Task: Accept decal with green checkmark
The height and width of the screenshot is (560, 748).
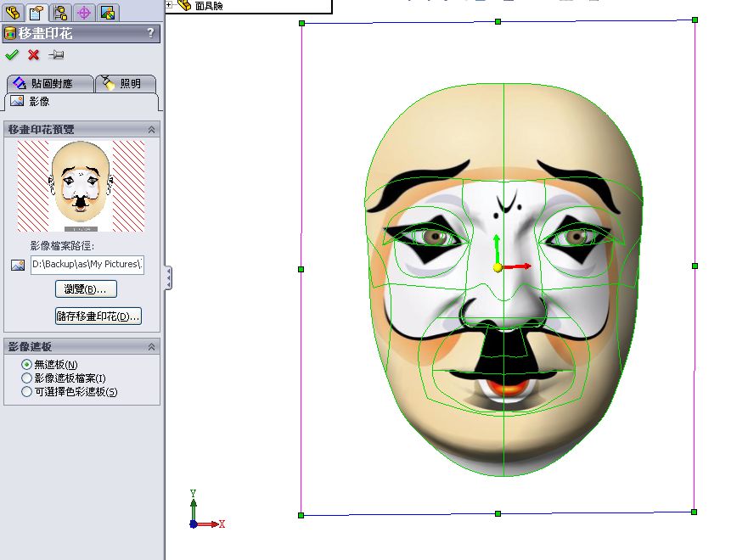Action: (12, 55)
